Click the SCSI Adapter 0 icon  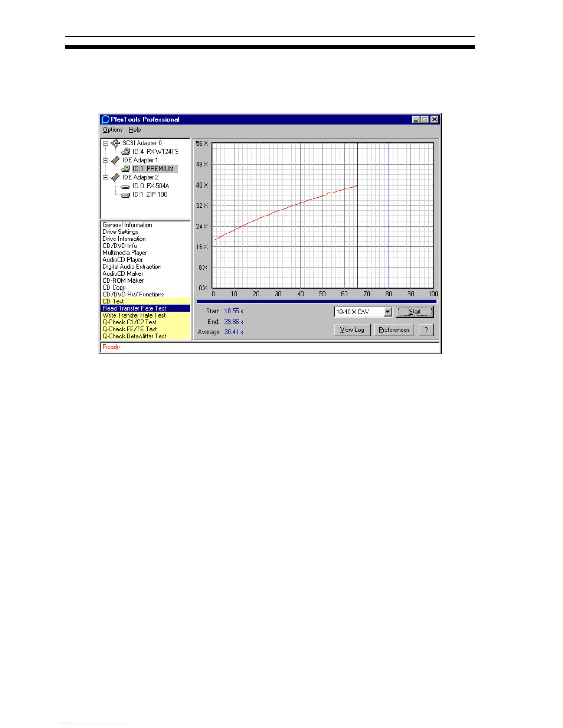click(115, 143)
